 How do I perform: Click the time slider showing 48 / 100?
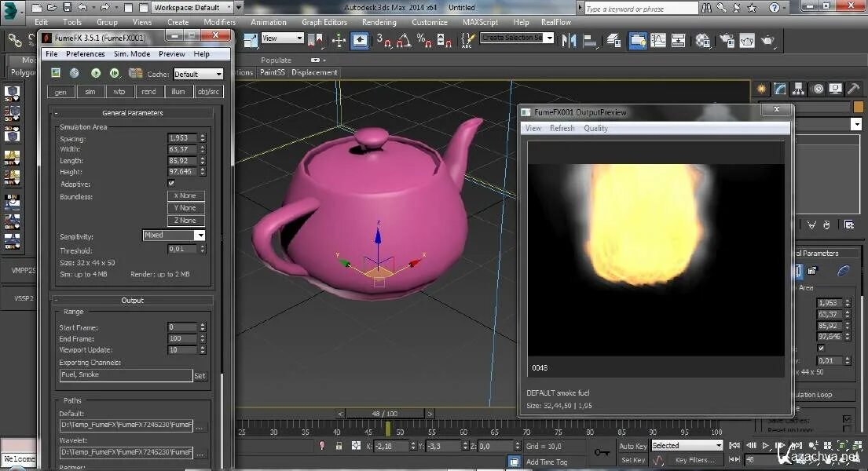[x=384, y=414]
